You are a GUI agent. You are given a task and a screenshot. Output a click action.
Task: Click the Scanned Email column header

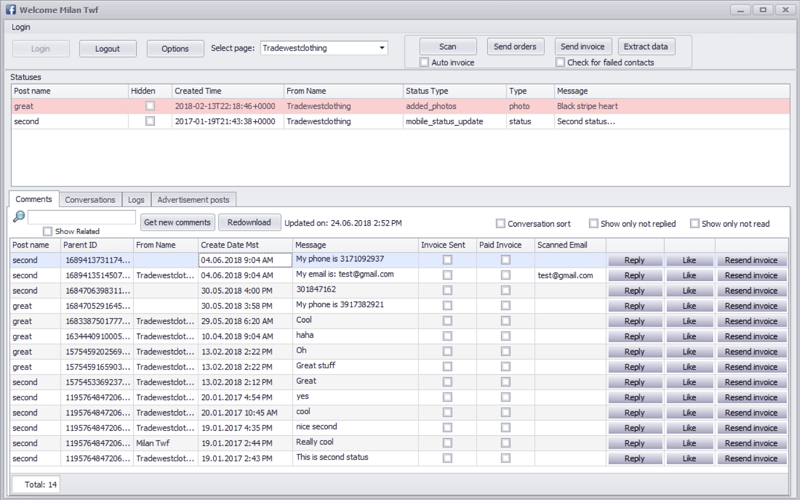coord(570,245)
